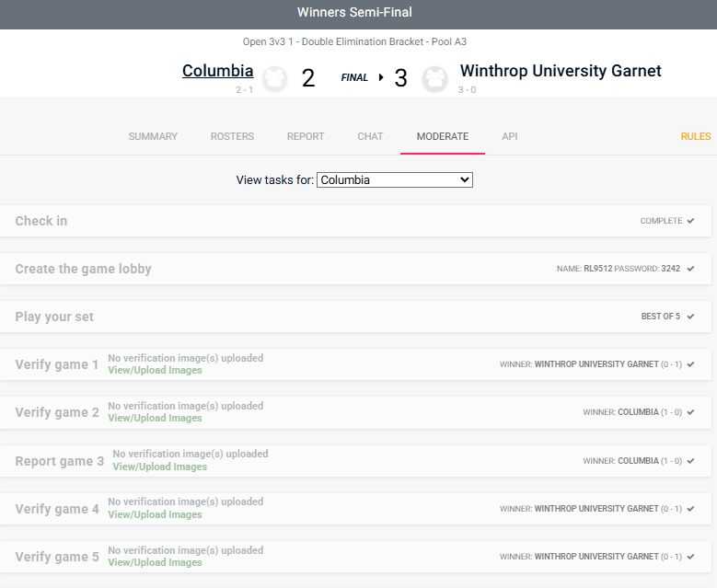The image size is (717, 588).
Task: Click the FINAL status label
Action: click(354, 77)
